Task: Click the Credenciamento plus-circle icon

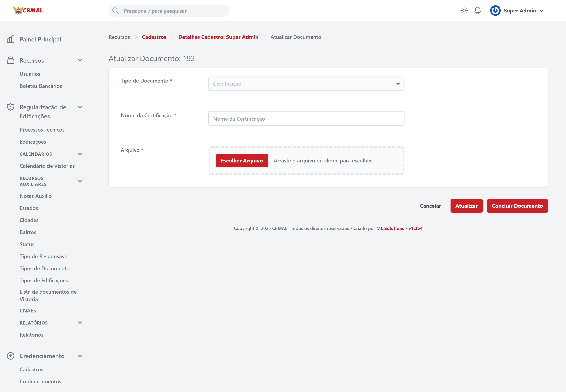Action: [11, 356]
